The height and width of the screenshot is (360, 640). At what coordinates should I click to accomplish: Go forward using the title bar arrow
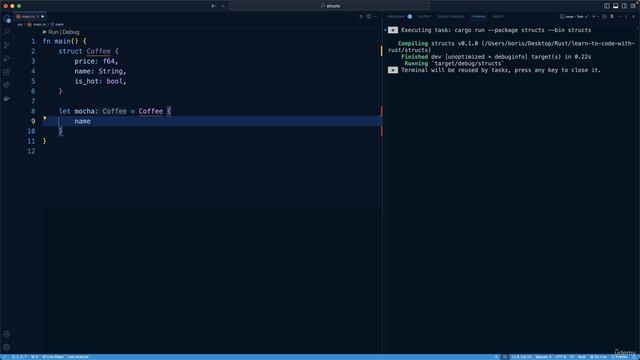(223, 6)
